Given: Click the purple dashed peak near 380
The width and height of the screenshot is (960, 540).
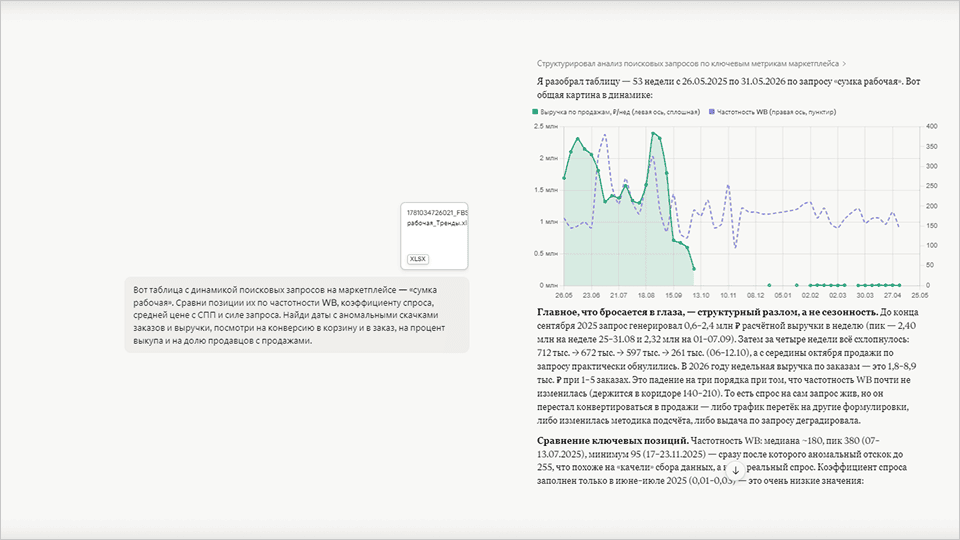Looking at the screenshot, I should click(x=605, y=134).
